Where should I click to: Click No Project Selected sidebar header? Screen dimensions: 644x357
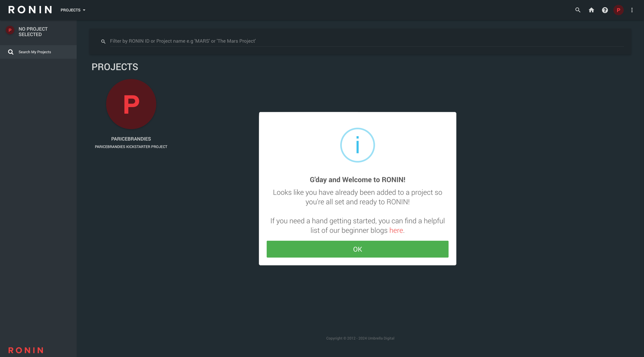pos(33,32)
